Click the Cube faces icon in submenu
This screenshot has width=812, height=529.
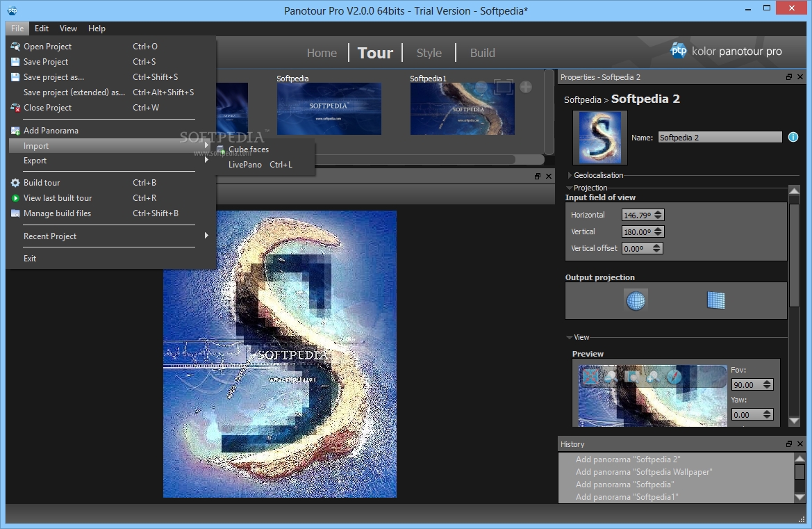tap(221, 149)
